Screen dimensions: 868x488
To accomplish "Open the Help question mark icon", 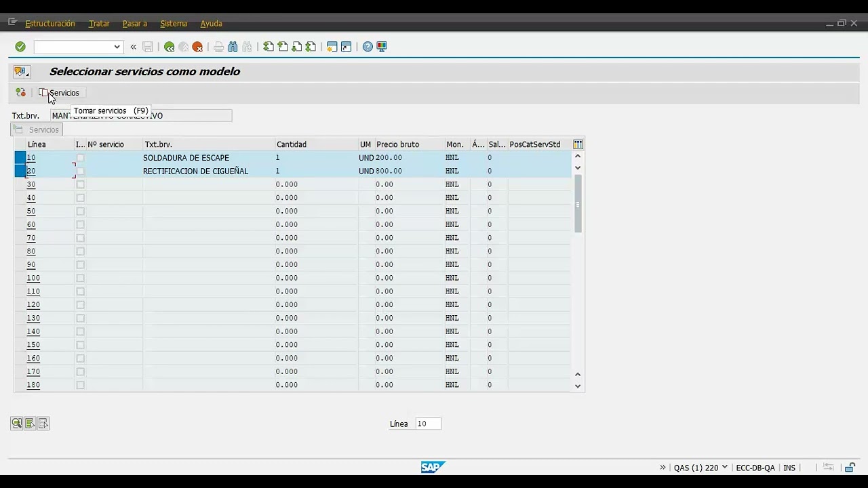I will pos(368,47).
